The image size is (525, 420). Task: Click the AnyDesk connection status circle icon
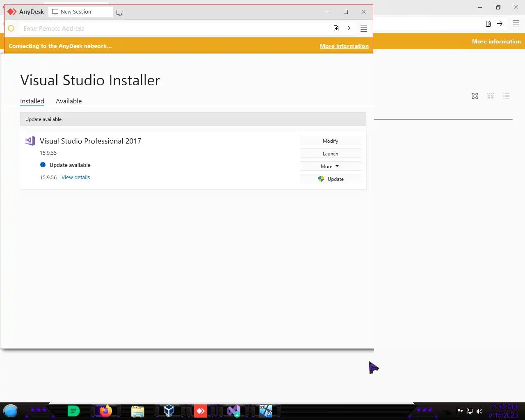(11, 28)
